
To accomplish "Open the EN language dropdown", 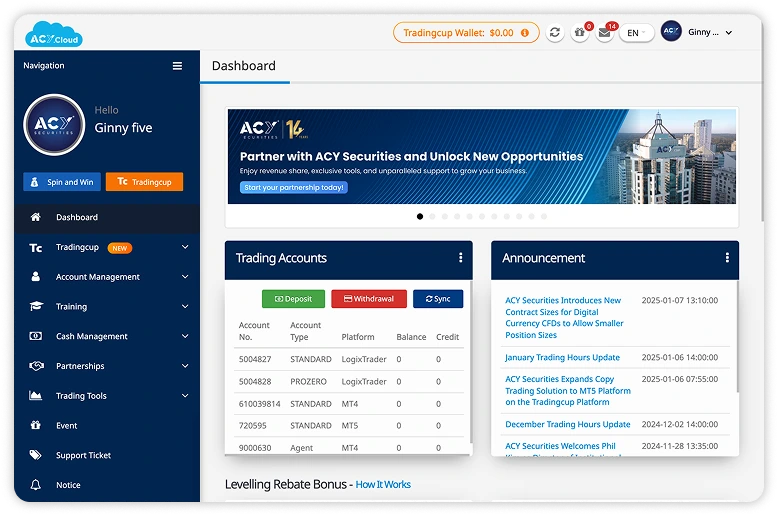I will coord(636,33).
